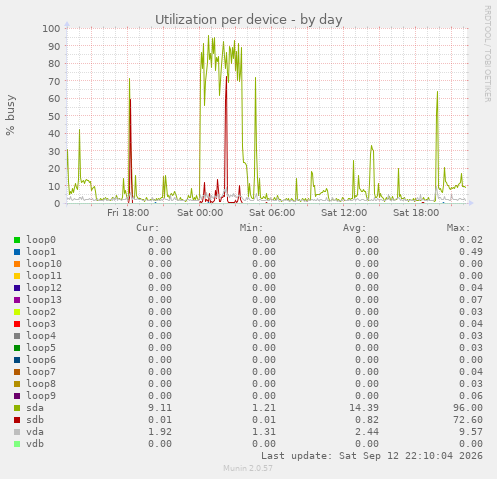Select the 'loop1' legend label

(x=41, y=252)
